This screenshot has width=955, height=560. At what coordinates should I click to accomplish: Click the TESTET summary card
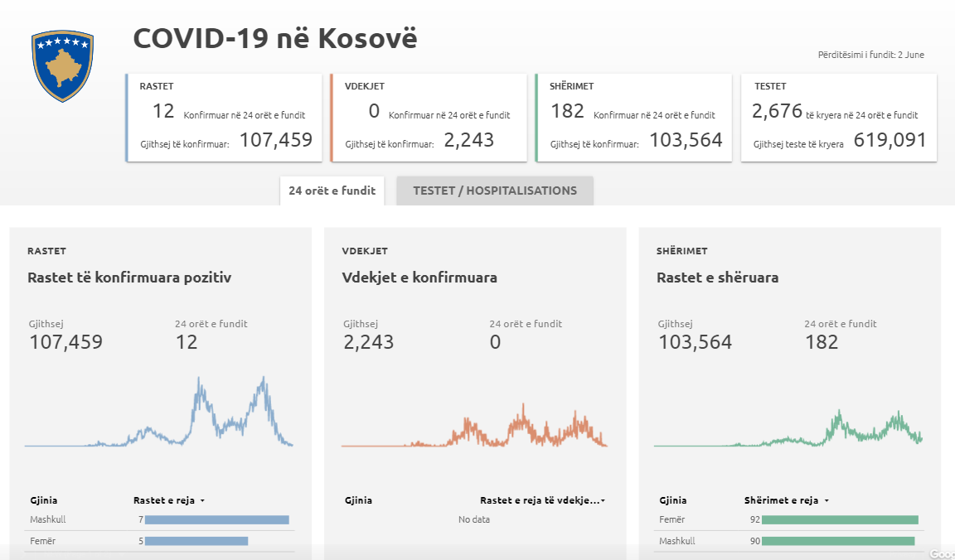coord(839,118)
